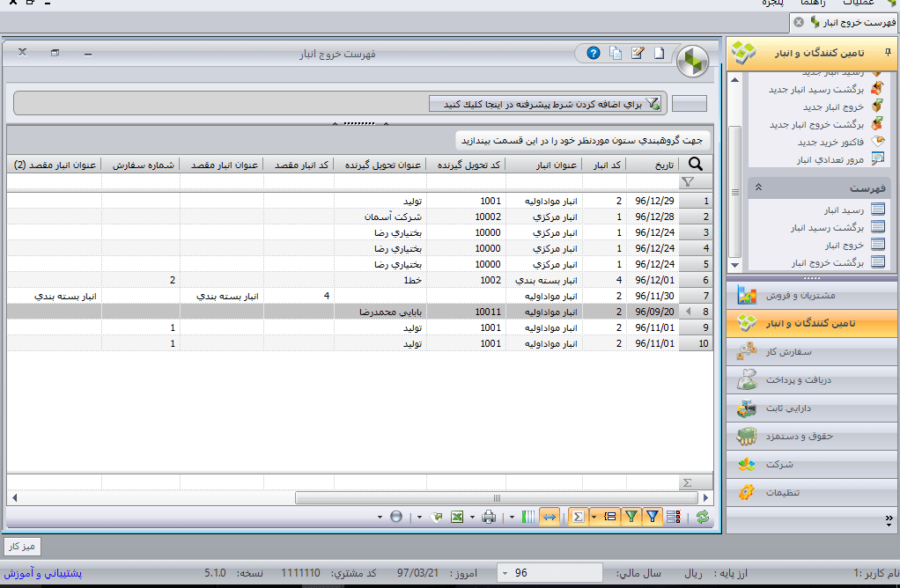Viewport: 900px width, 588px height.
Task: Open مرور تعدادي انبار in sidebar
Action: (830, 160)
